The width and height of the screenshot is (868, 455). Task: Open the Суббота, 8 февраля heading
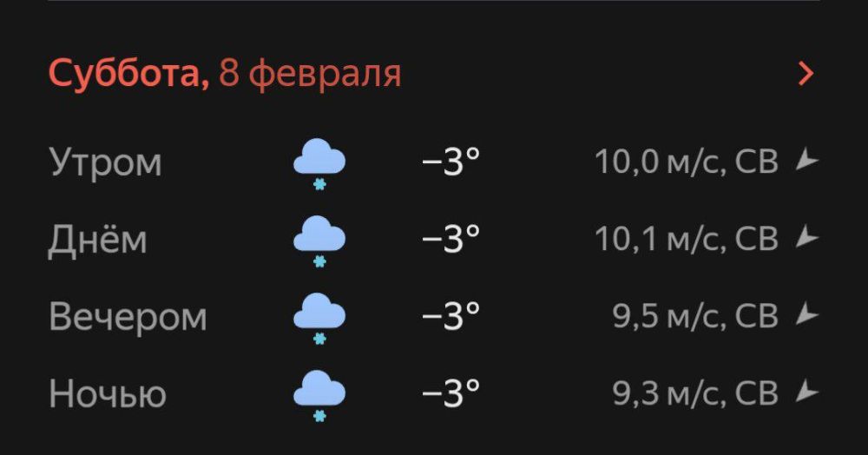pyautogui.click(x=225, y=75)
